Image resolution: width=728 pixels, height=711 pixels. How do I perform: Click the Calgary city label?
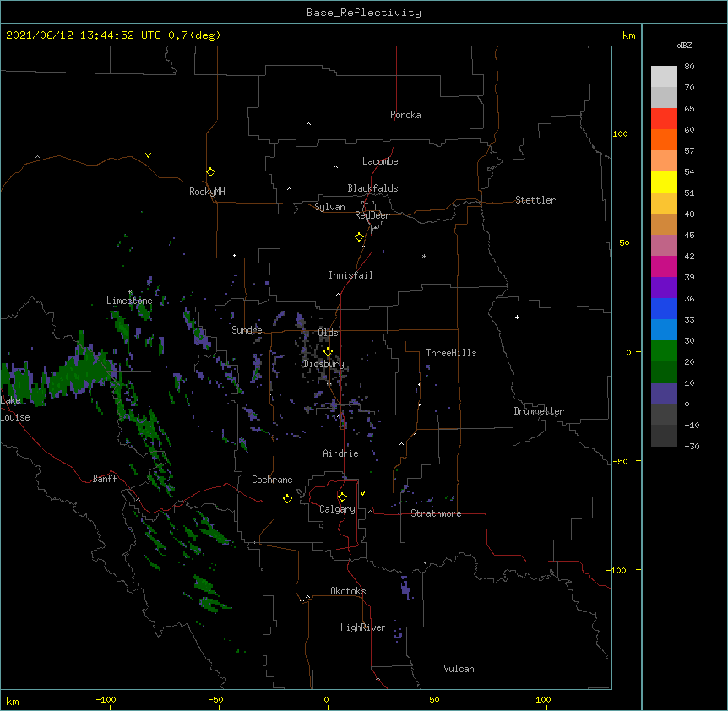337,509
